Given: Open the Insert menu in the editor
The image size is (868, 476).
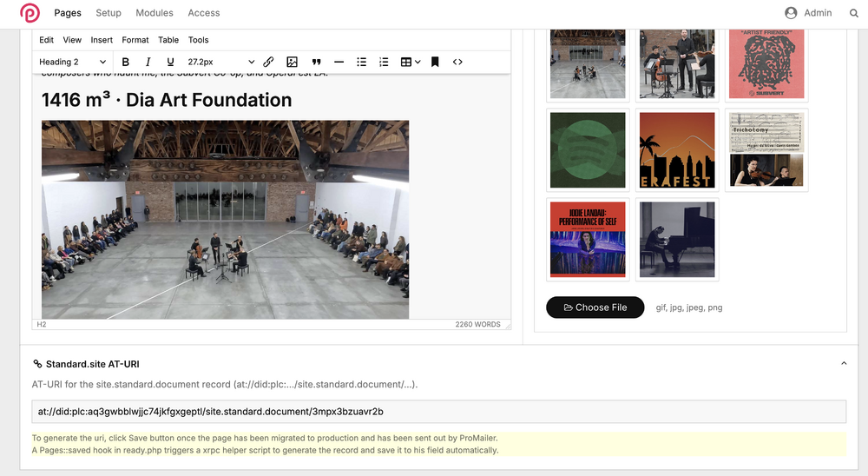Looking at the screenshot, I should [102, 40].
